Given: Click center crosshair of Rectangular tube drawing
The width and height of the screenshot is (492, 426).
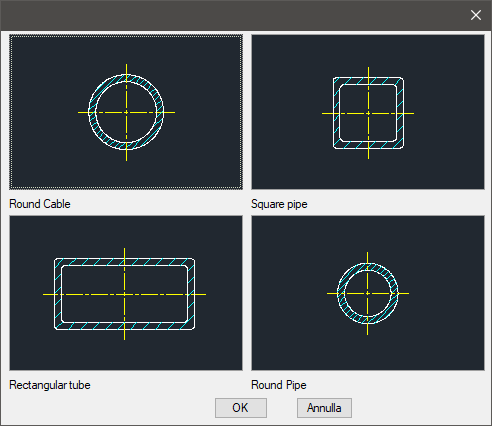Looking at the screenshot, I should (124, 294).
